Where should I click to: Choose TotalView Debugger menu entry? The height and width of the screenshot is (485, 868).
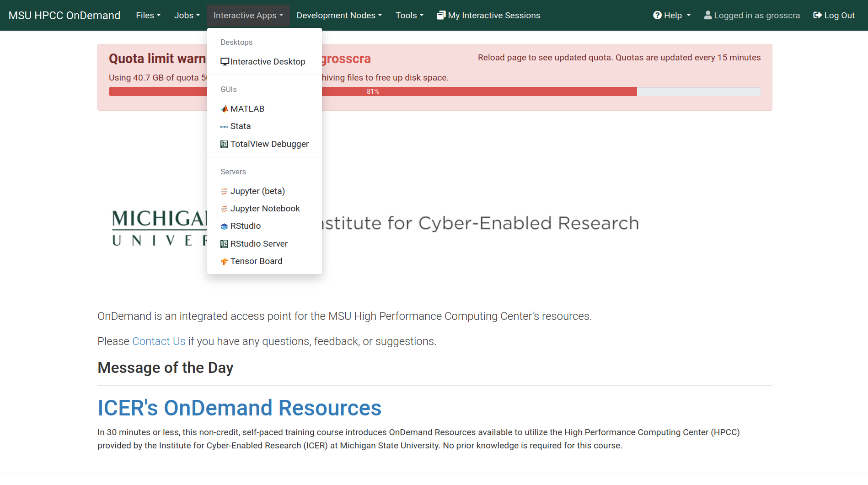264,144
